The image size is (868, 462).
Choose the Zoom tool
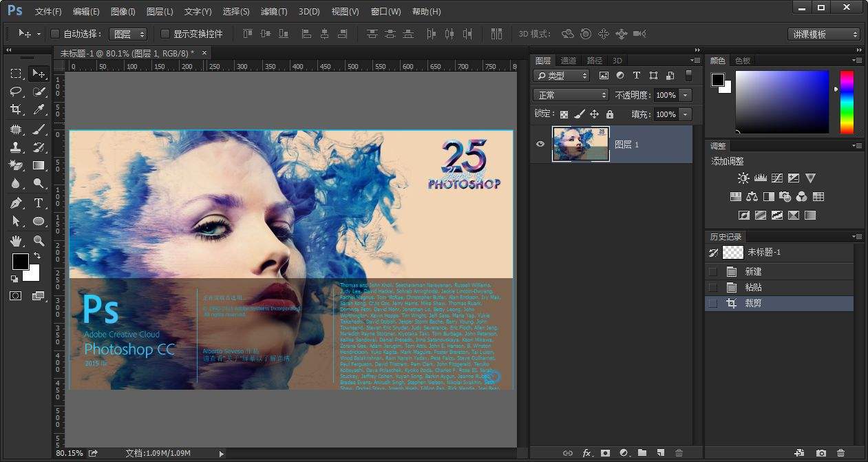[39, 239]
